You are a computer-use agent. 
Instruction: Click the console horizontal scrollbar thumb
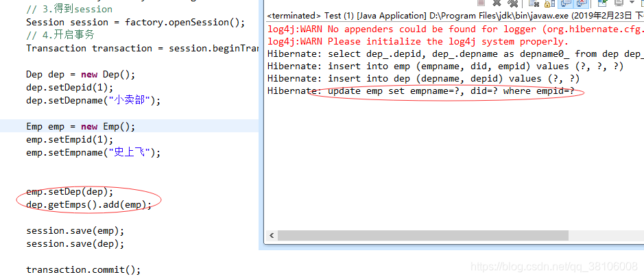click(423, 236)
